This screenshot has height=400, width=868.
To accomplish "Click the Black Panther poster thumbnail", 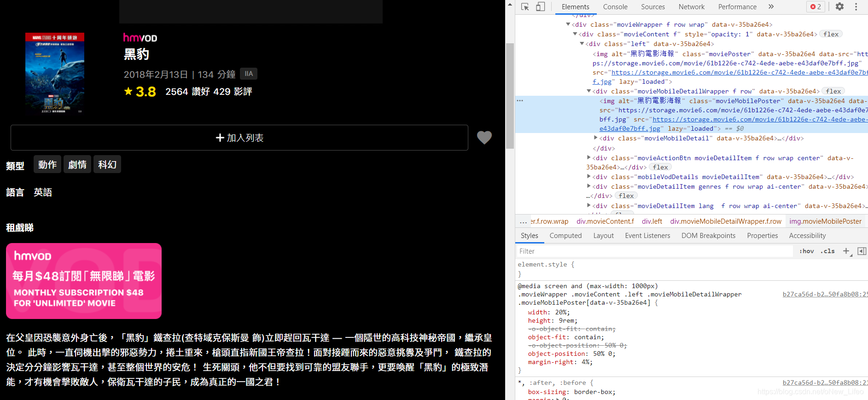I will [x=55, y=73].
